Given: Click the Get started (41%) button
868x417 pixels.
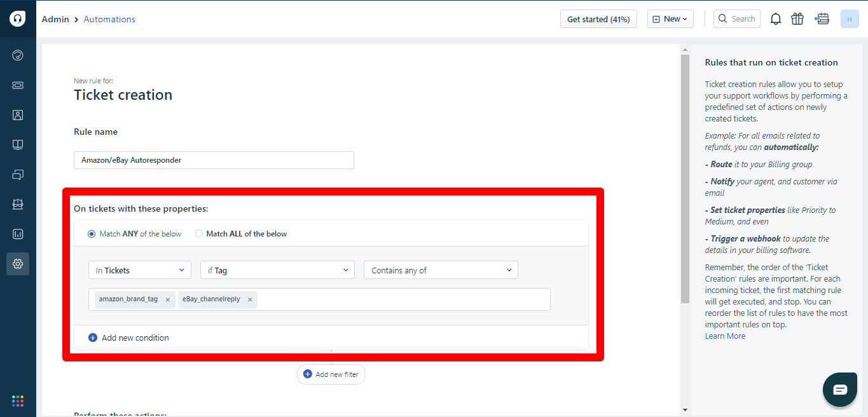Looking at the screenshot, I should [x=598, y=19].
